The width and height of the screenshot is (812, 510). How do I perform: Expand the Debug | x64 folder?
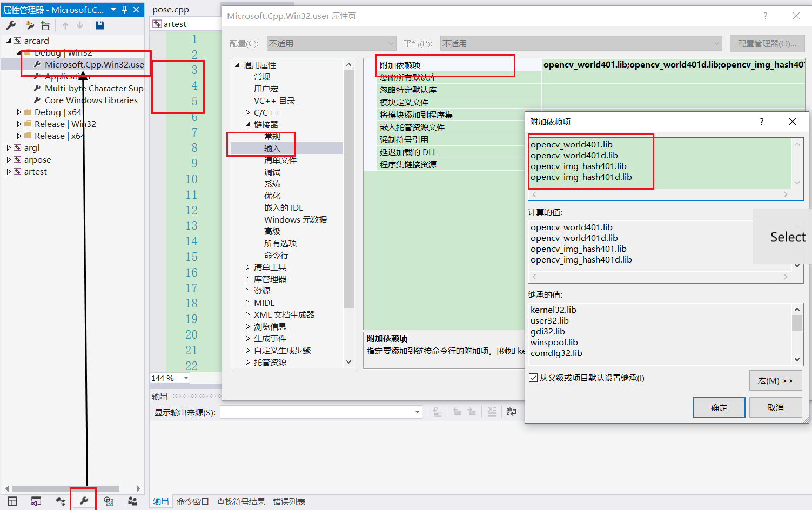[x=19, y=112]
